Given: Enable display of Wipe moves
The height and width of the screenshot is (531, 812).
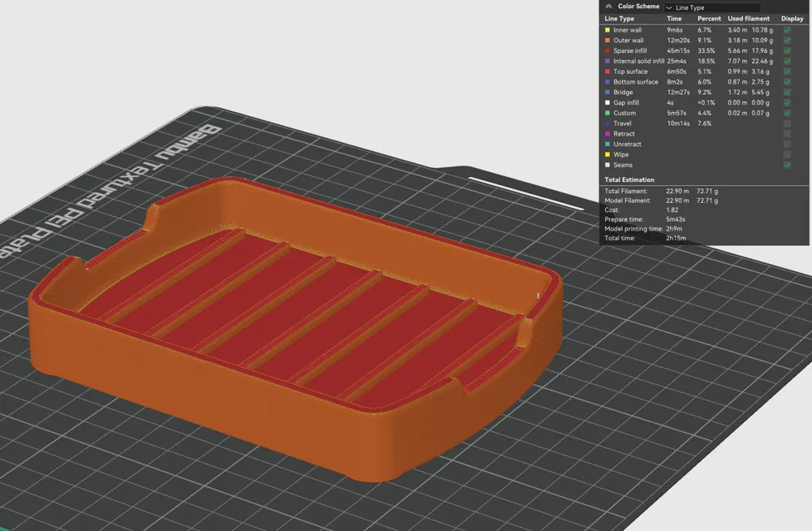Looking at the screenshot, I should (x=787, y=154).
